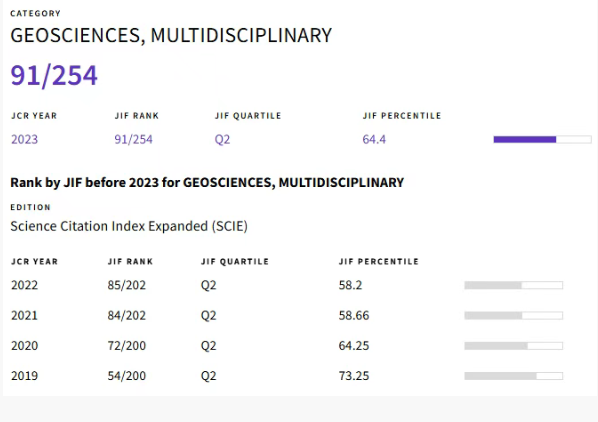Select the 2021 row year cell
Screen dimensions: 598x422
coord(24,316)
